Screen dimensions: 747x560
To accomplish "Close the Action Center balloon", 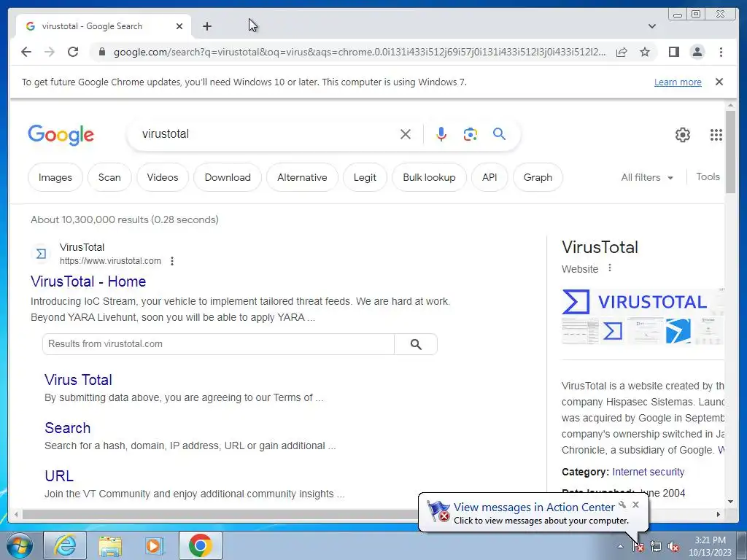I will [x=635, y=505].
